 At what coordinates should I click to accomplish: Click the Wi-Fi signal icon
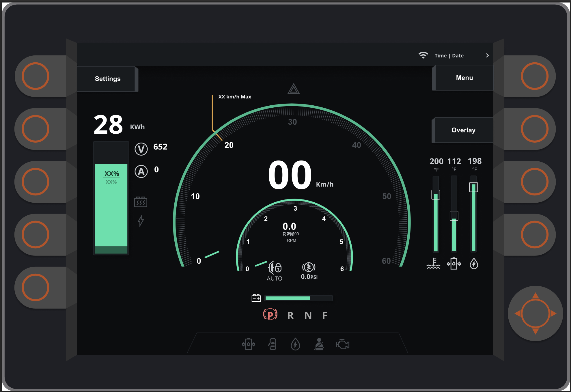click(423, 55)
